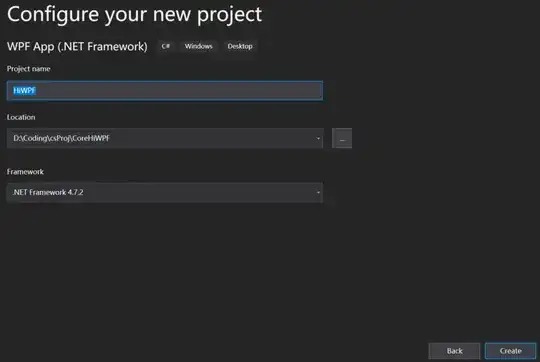The image size is (540, 362).
Task: Click the Create button
Action: point(510,351)
